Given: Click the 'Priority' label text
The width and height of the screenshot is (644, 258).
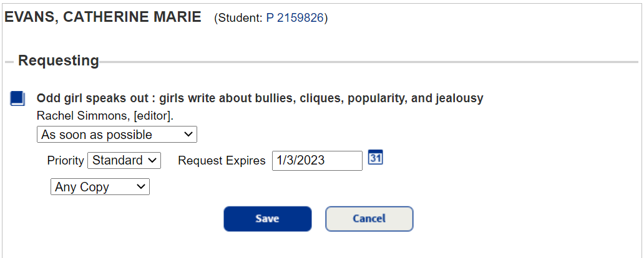Looking at the screenshot, I should [x=66, y=161].
